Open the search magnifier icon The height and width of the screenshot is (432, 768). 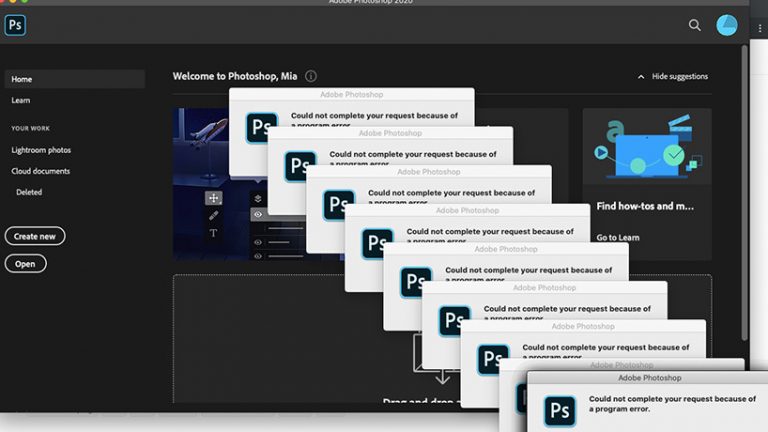tap(695, 25)
